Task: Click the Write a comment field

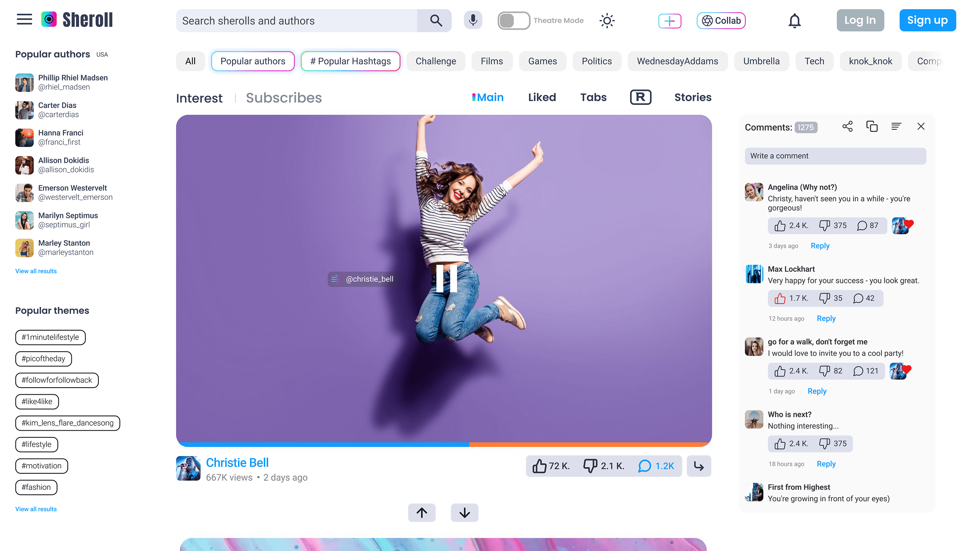Action: pyautogui.click(x=835, y=156)
